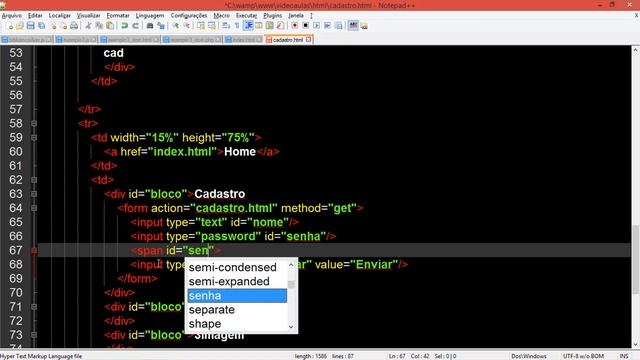The height and width of the screenshot is (360, 640).
Task: Open Find with the binoculars icon
Action: (150, 26)
